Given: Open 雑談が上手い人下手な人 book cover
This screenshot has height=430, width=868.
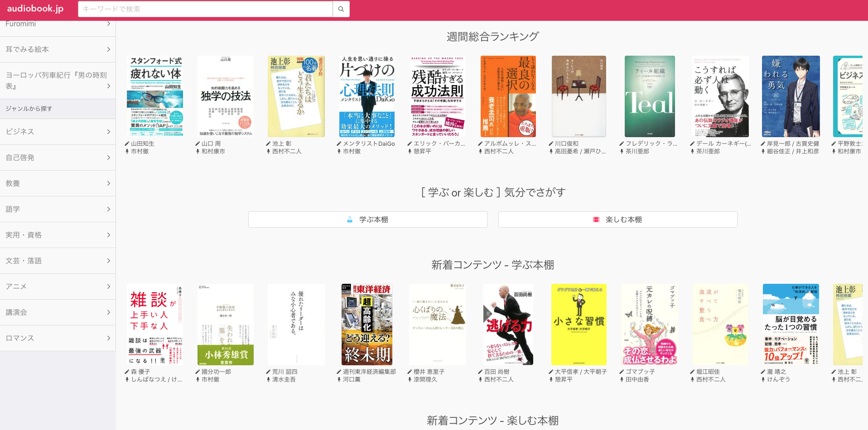Looking at the screenshot, I should [x=155, y=325].
